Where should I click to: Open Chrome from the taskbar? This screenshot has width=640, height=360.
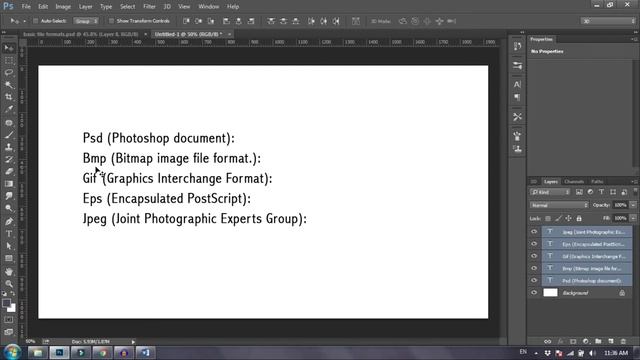(102, 353)
